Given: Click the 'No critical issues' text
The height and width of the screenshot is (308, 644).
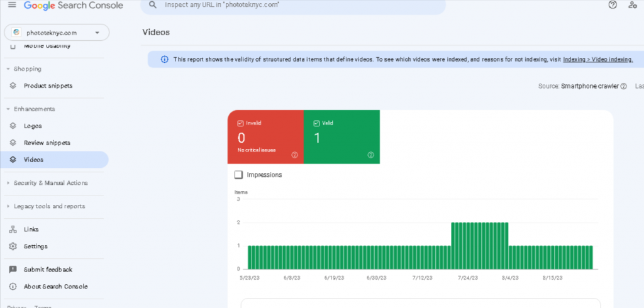Looking at the screenshot, I should pos(257,150).
